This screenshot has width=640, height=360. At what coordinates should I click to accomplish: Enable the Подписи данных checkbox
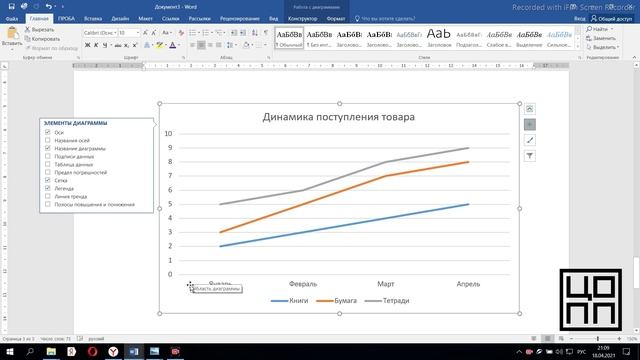tap(48, 156)
